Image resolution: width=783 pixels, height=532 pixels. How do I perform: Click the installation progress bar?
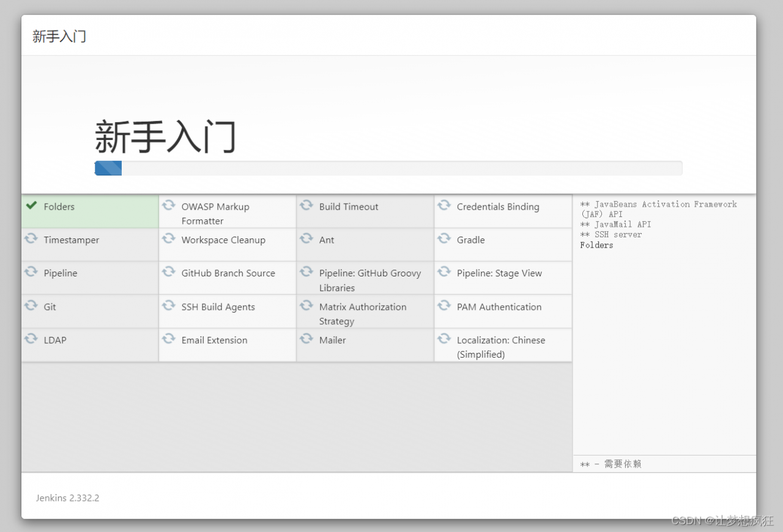coord(388,168)
